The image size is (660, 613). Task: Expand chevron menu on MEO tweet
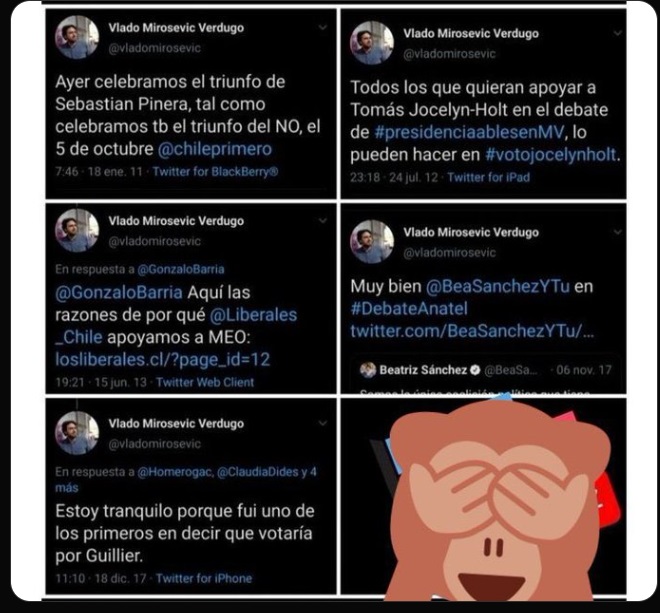tap(323, 220)
